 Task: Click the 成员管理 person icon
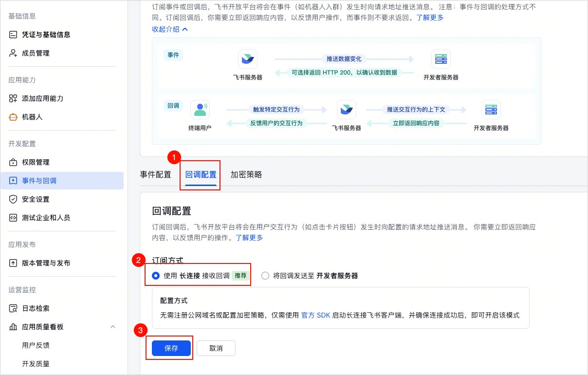(13, 53)
